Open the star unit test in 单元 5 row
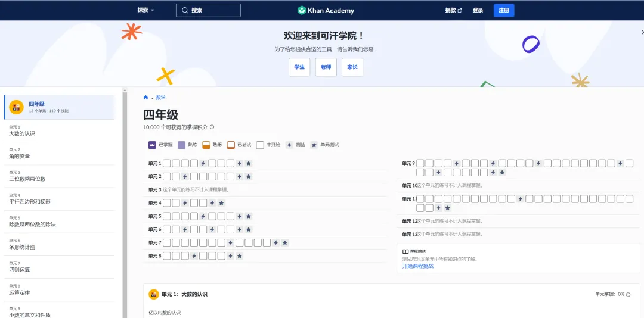This screenshot has width=644, height=318. point(249,216)
